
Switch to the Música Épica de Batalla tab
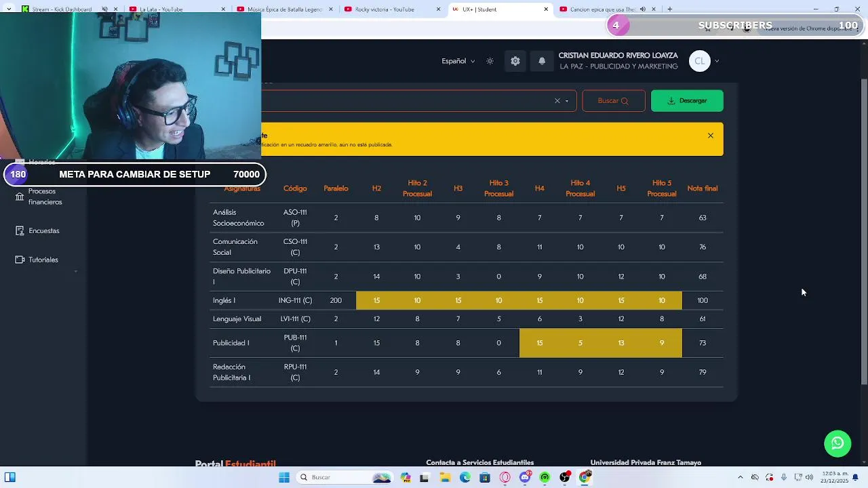pyautogui.click(x=285, y=9)
